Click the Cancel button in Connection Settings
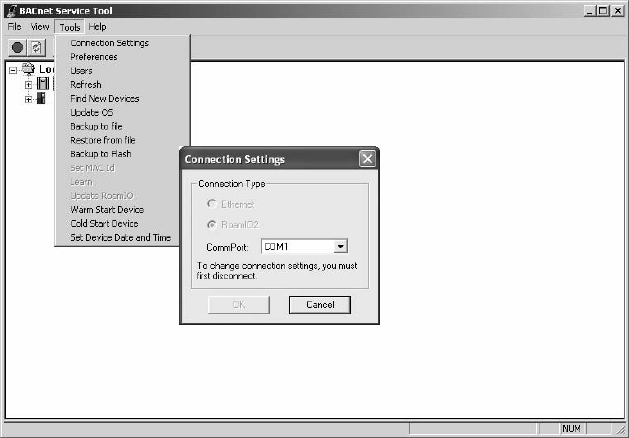Screen dimensions: 629x438 [320, 305]
